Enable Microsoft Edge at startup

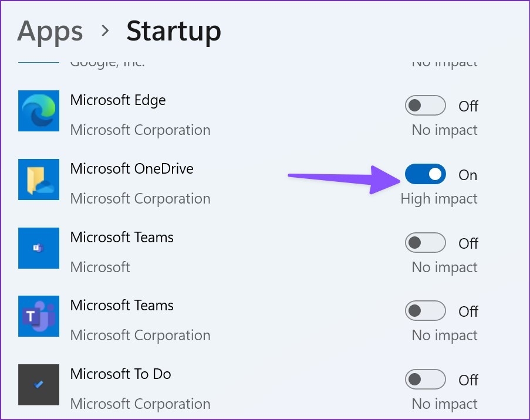[425, 106]
